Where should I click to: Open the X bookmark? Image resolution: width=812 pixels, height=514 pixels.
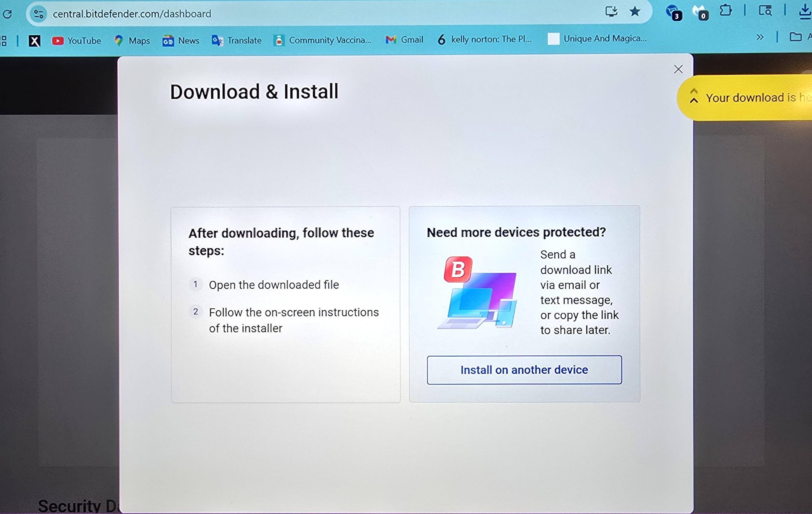(x=34, y=41)
